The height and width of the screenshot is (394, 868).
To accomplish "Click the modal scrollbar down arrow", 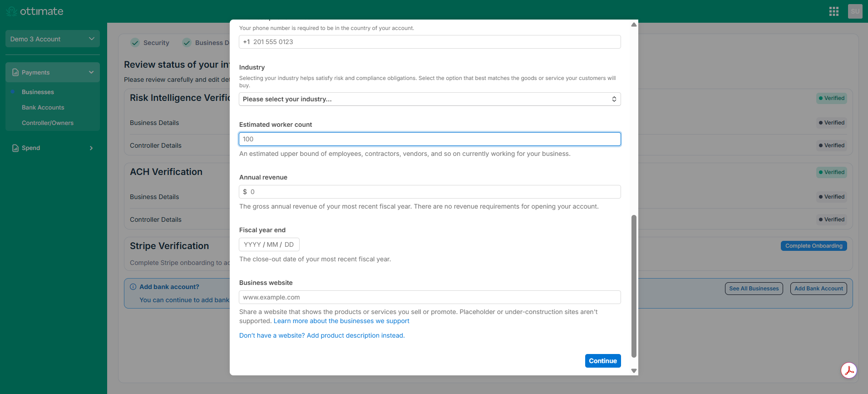I will (634, 371).
